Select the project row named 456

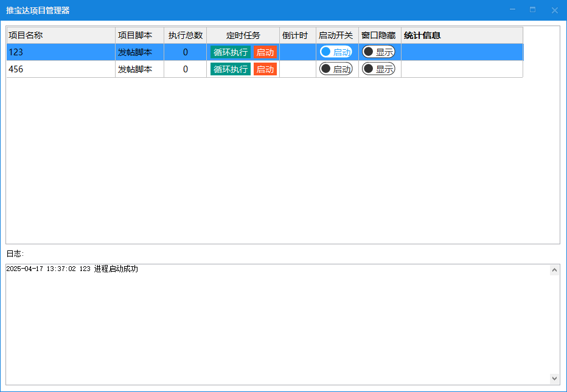point(61,69)
